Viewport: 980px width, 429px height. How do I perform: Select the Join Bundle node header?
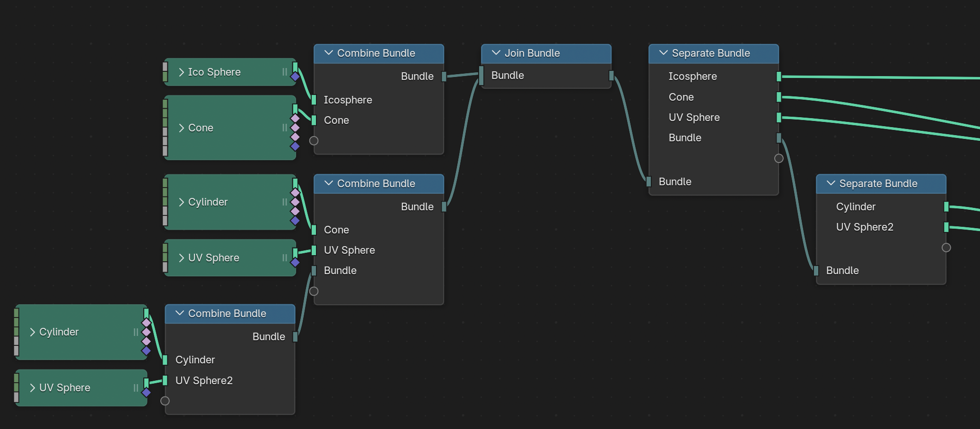point(546,53)
